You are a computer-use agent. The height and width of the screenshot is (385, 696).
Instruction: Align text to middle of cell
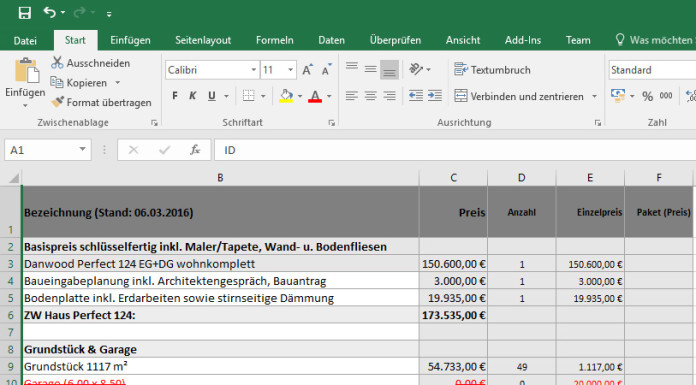[x=371, y=69]
